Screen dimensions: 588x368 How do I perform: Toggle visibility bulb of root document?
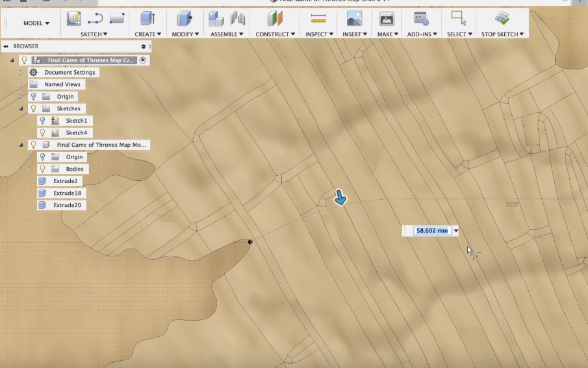pyautogui.click(x=25, y=60)
